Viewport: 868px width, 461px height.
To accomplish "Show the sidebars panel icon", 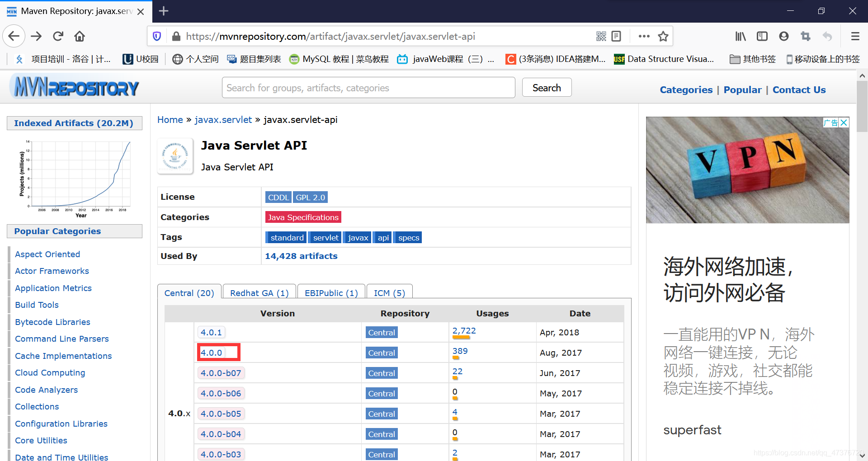I will click(762, 36).
